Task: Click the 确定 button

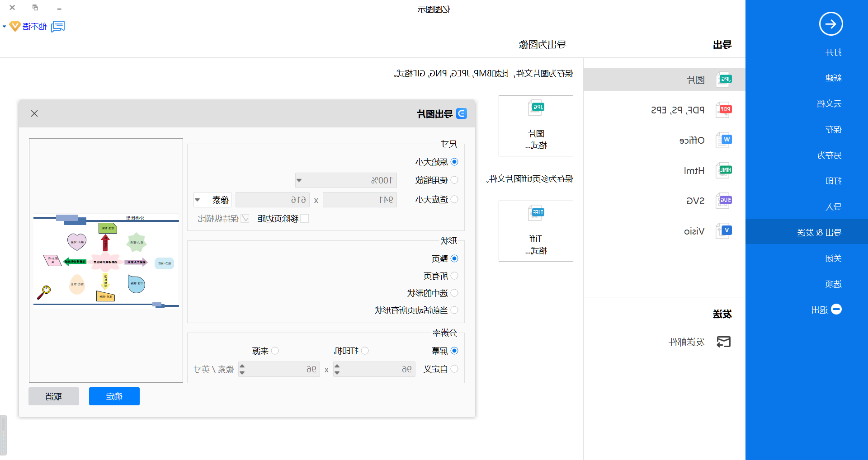Action: click(x=114, y=396)
